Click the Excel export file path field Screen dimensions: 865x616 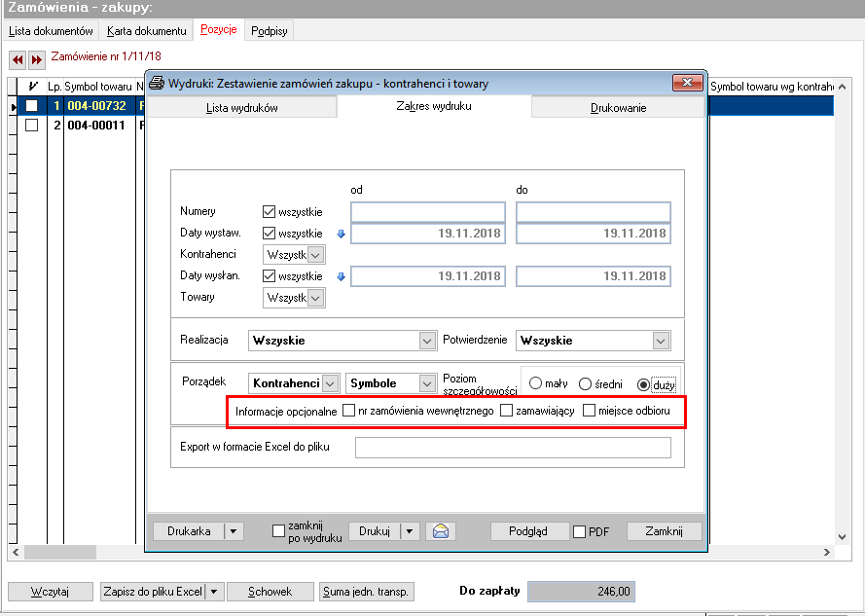(513, 448)
